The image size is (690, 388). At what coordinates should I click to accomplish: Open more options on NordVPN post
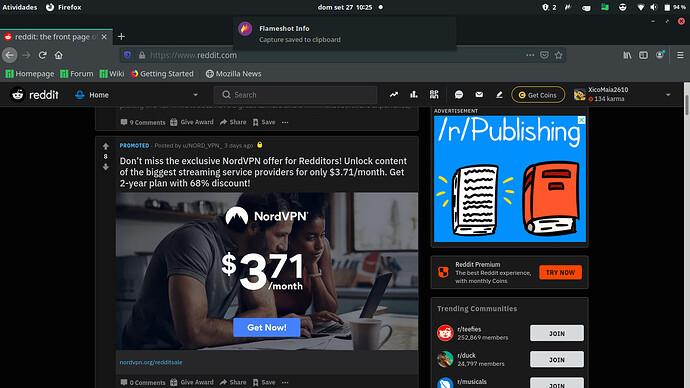point(285,382)
